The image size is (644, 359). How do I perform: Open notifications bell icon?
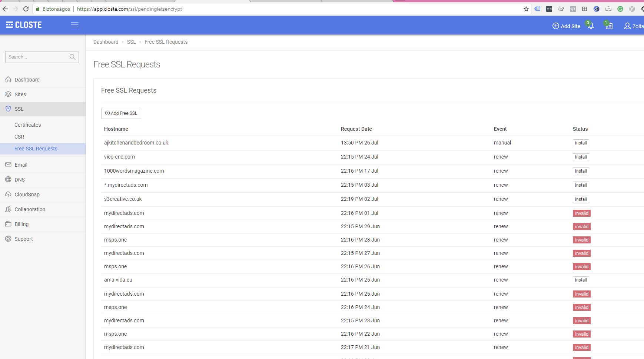click(x=591, y=26)
